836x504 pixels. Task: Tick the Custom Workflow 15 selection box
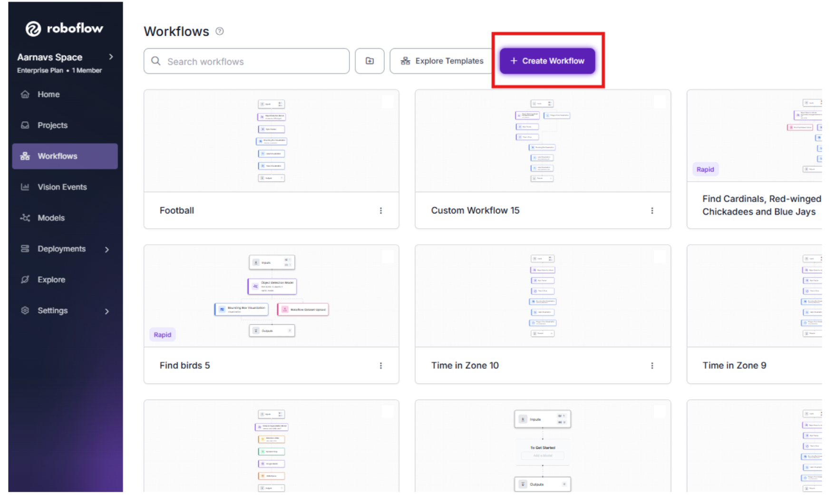(659, 101)
